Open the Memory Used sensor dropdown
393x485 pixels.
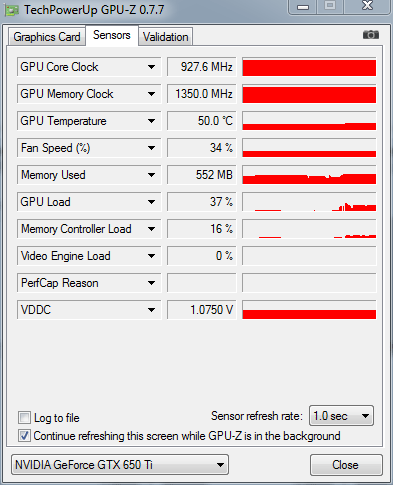151,175
